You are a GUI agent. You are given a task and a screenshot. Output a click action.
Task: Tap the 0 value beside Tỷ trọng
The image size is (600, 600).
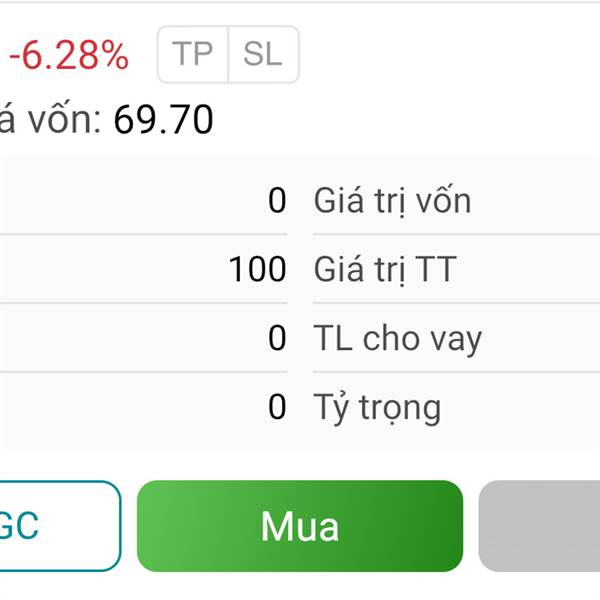coord(277,407)
